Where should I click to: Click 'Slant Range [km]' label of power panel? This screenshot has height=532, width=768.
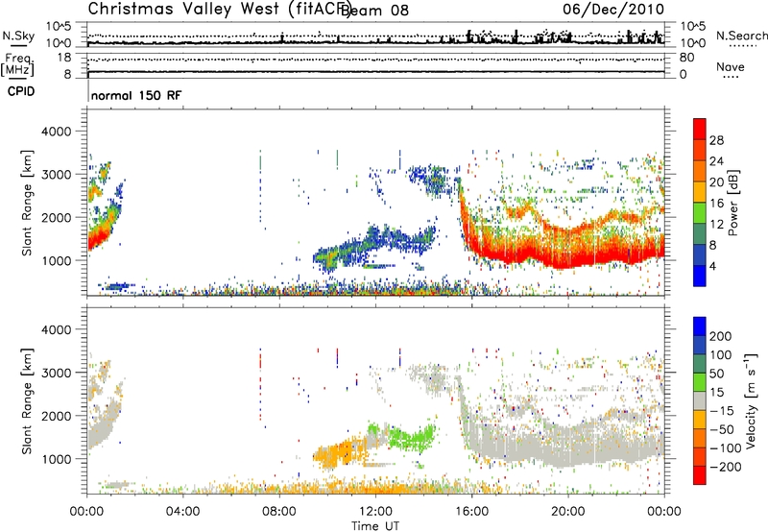tap(27, 203)
